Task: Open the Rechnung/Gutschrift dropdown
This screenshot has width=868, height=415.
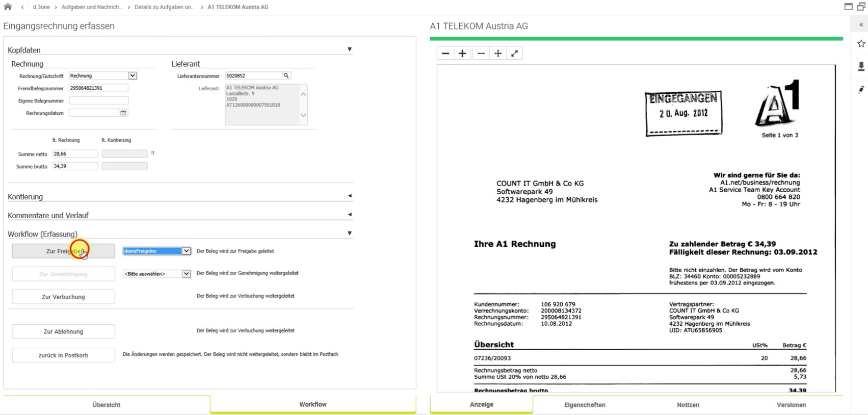Action: (x=133, y=75)
